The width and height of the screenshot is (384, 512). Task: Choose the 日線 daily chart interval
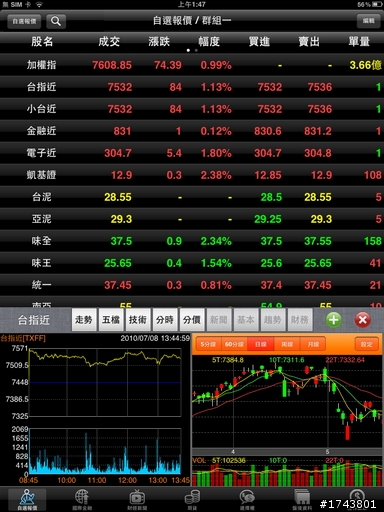(x=261, y=344)
